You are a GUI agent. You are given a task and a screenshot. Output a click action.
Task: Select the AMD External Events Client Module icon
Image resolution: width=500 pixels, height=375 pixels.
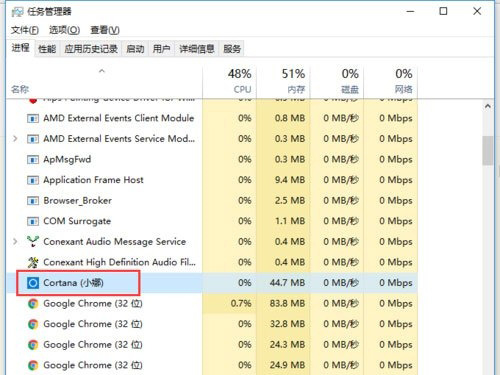(33, 118)
